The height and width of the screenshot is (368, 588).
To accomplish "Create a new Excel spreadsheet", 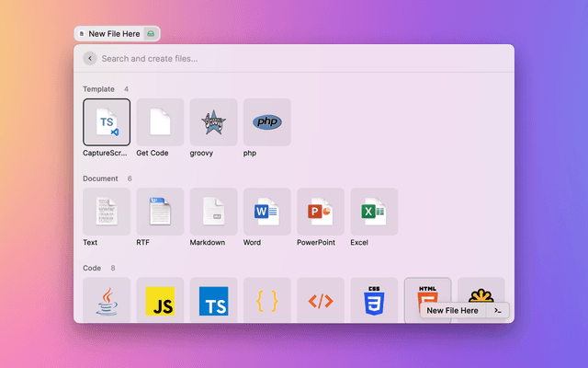I will [x=374, y=212].
